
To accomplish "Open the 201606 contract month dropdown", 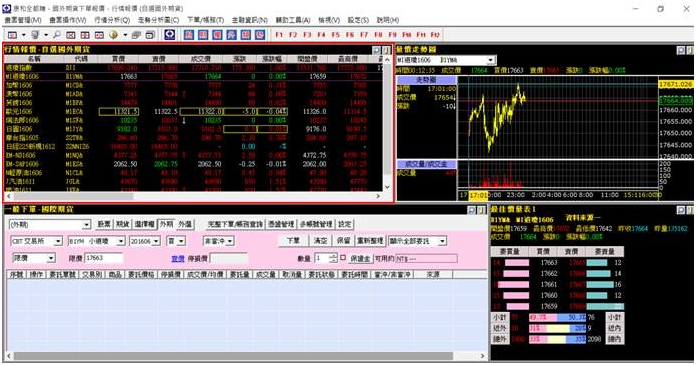I will pos(144,241).
